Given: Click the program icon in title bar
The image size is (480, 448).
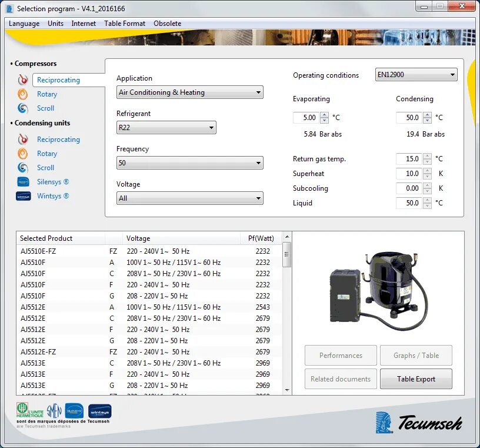Looking at the screenshot, I should tap(9, 9).
